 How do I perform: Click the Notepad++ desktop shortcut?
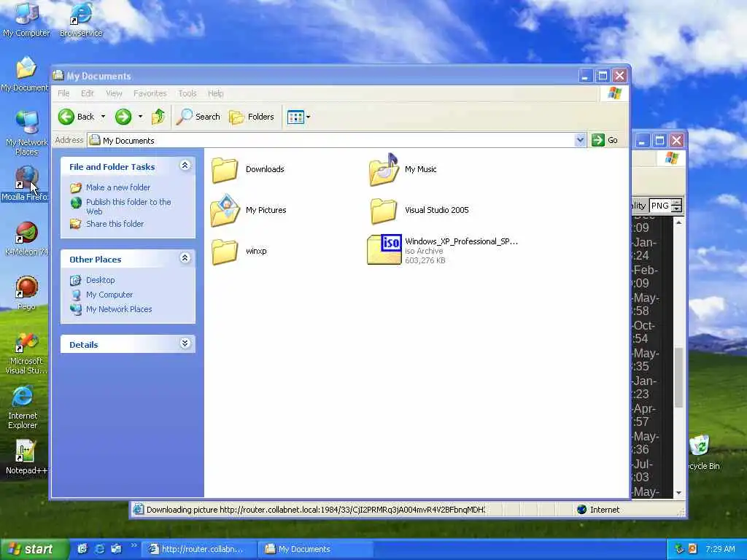pos(26,457)
